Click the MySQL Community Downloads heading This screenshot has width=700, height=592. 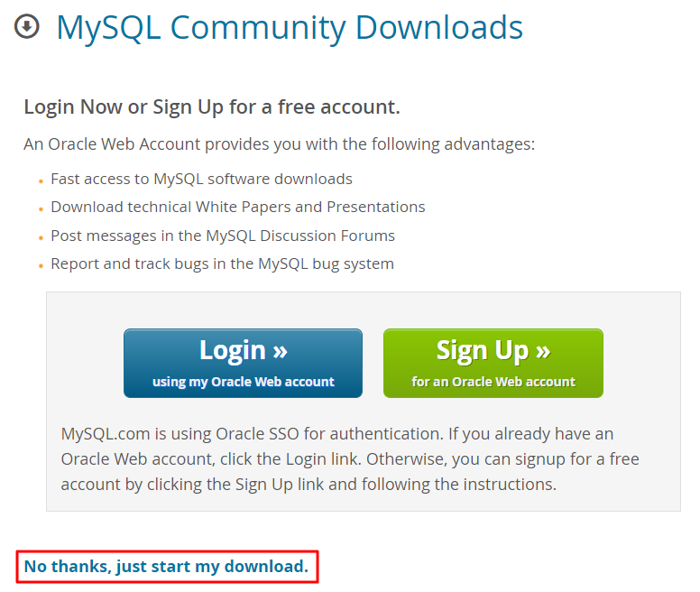tap(290, 28)
